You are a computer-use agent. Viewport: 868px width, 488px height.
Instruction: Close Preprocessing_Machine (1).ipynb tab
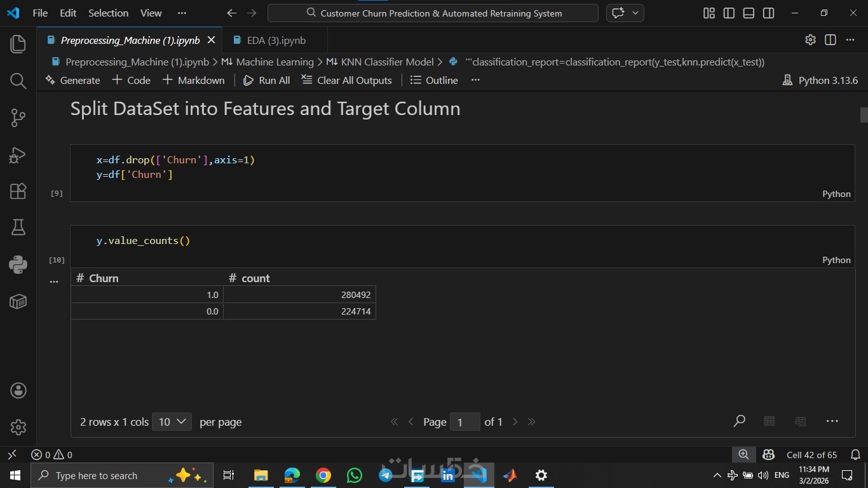[x=211, y=40]
